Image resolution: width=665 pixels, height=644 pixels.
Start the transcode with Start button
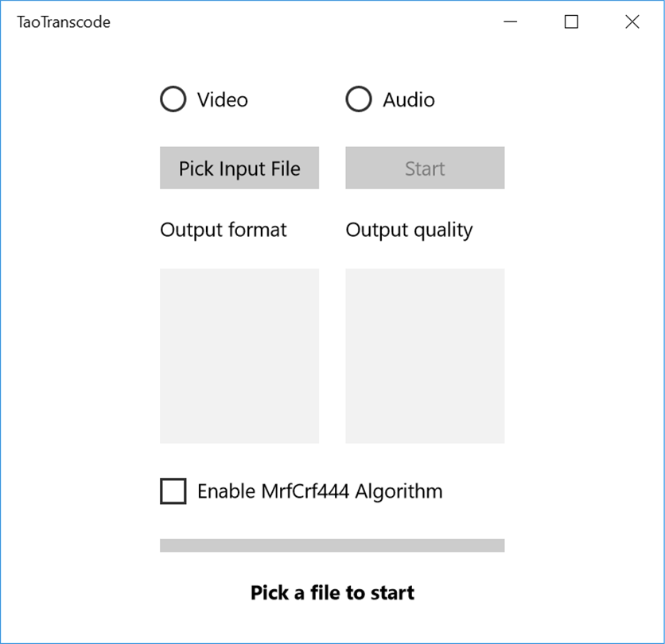tap(425, 168)
